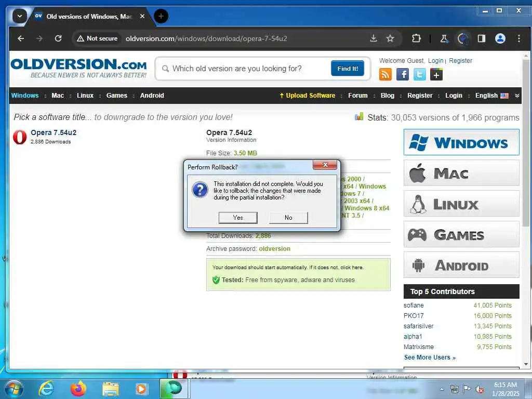Click the OLDVERSION.COM logo
The width and height of the screenshot is (532, 399).
(x=79, y=68)
